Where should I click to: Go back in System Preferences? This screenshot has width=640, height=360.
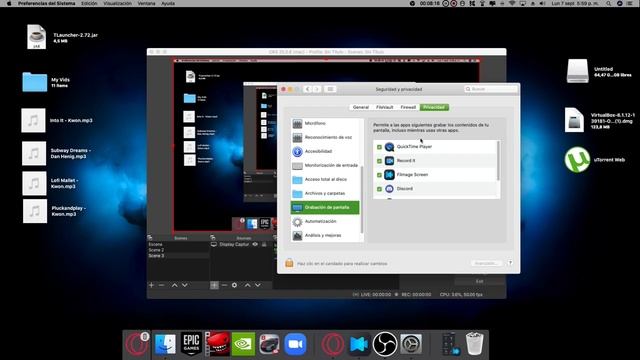pyautogui.click(x=308, y=89)
